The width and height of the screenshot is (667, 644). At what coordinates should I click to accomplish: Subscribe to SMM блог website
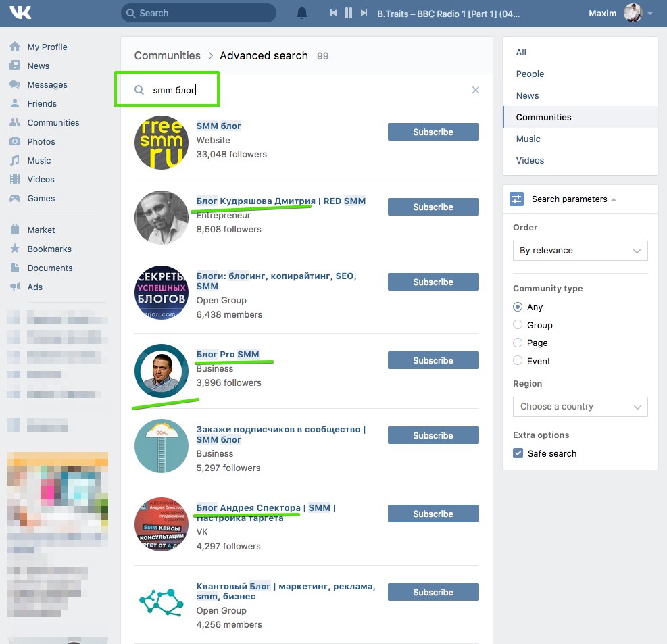(433, 132)
